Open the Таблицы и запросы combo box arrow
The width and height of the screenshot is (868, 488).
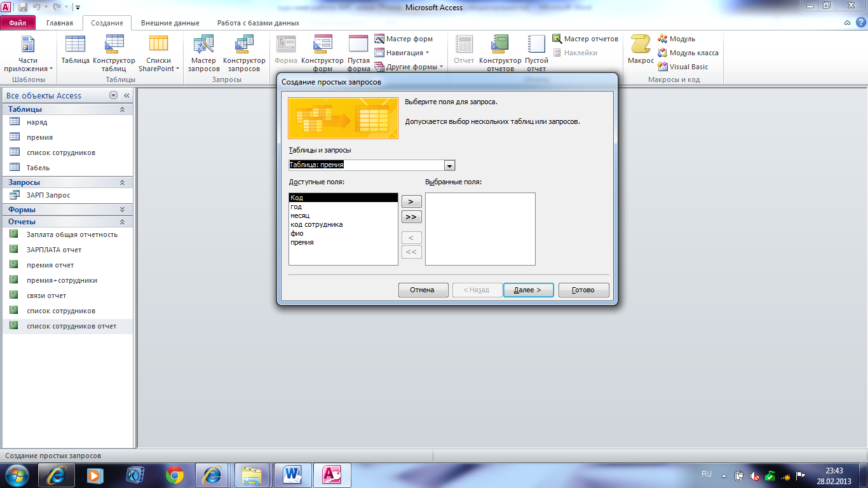coord(450,165)
